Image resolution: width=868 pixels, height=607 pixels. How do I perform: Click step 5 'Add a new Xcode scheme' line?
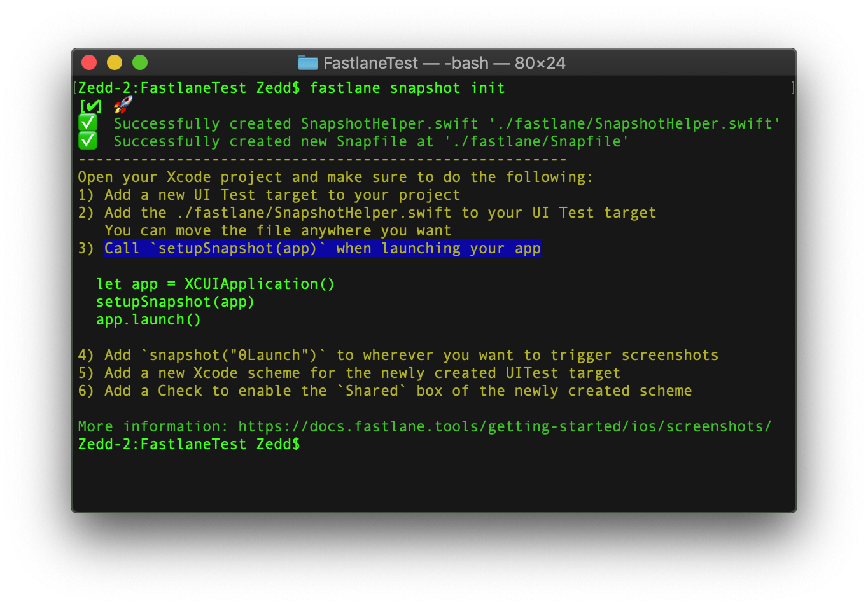click(x=349, y=373)
